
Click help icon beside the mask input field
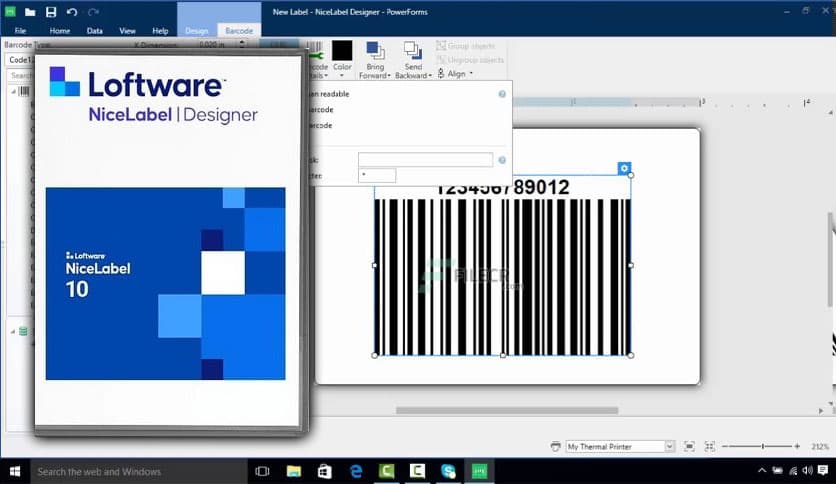coord(502,160)
